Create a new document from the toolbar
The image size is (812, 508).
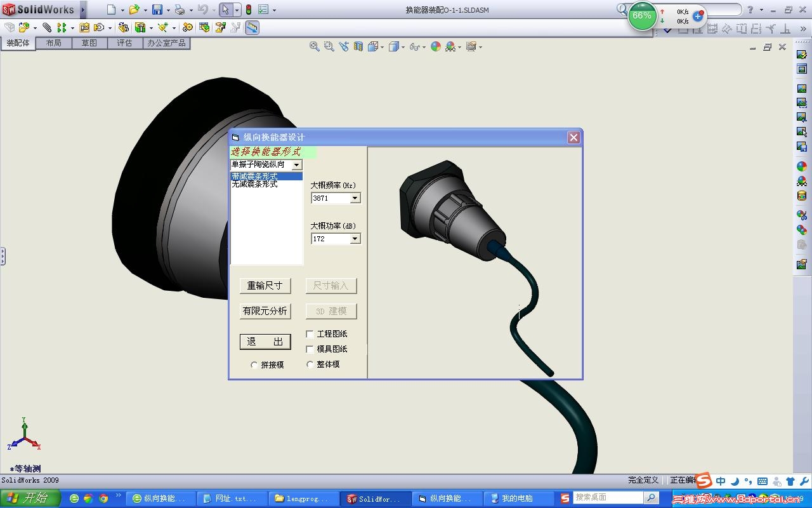(x=111, y=10)
